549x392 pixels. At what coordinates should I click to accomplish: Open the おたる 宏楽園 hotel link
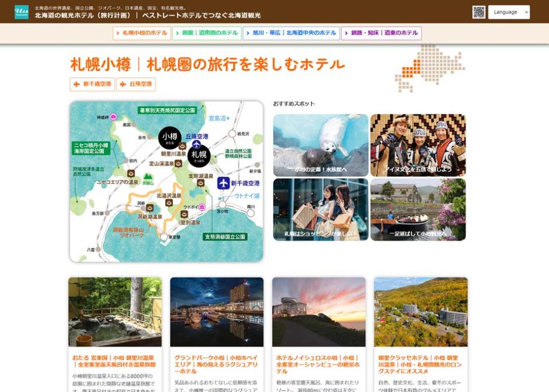coord(114,361)
